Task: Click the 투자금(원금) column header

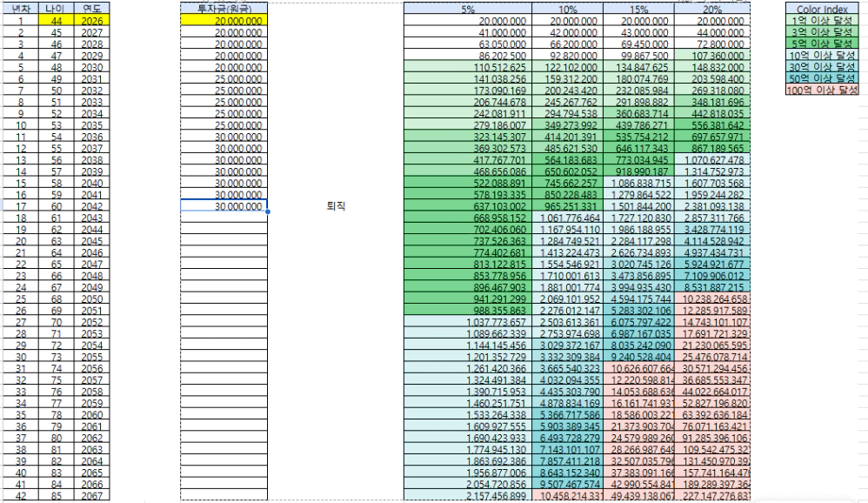Action: (x=224, y=9)
